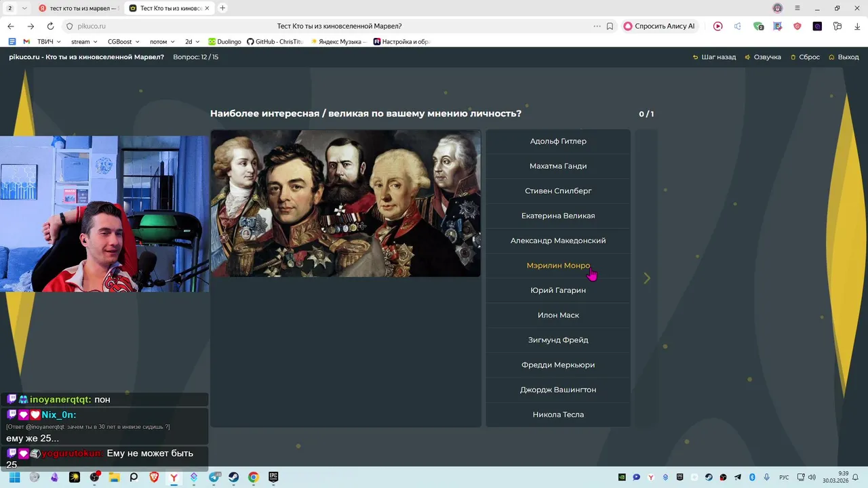This screenshot has height=488, width=868.
Task: Choose answer Никола Тесла
Action: click(558, 415)
